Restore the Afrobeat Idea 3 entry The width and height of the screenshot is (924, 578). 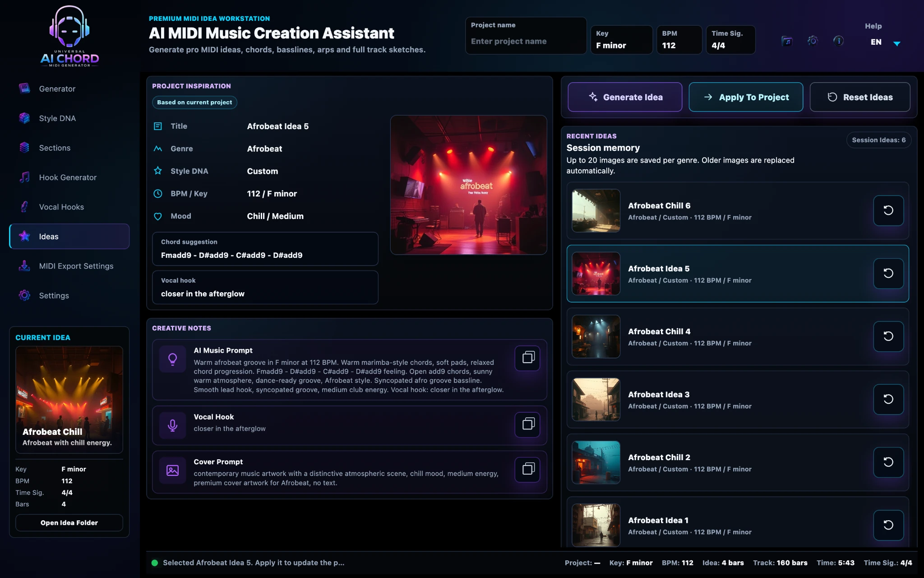(888, 399)
